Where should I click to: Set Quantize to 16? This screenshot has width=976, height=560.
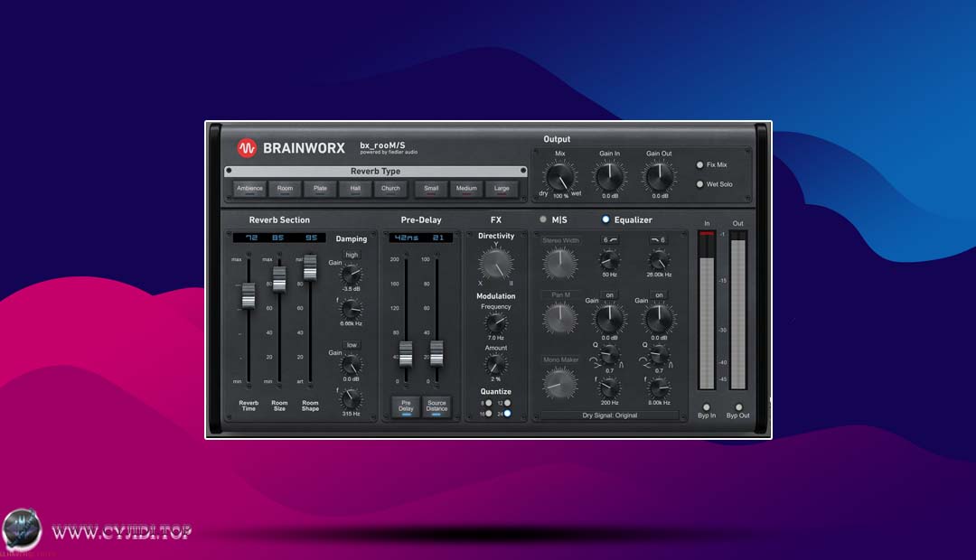[489, 413]
